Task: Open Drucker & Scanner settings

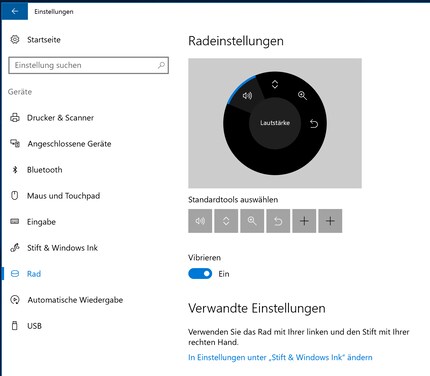Action: (x=52, y=118)
